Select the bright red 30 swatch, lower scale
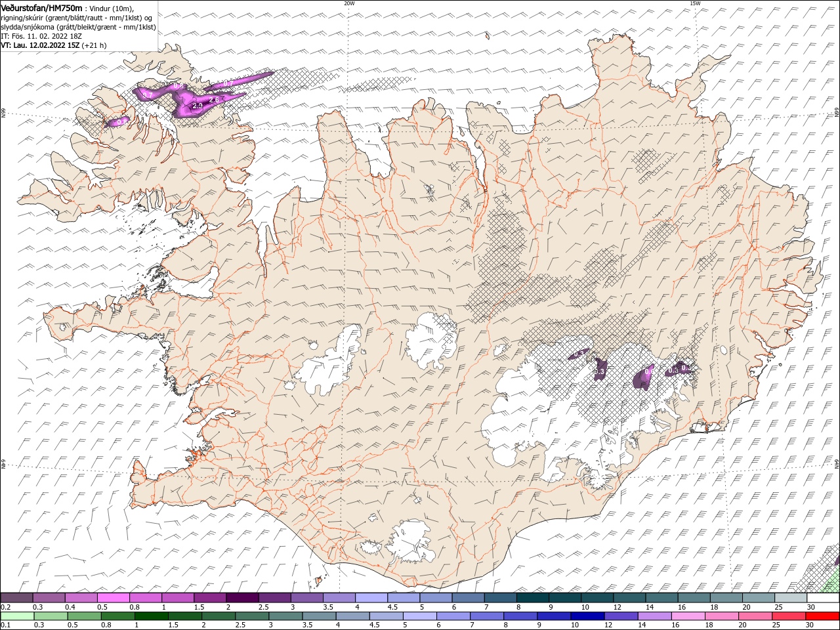 tap(821, 616)
